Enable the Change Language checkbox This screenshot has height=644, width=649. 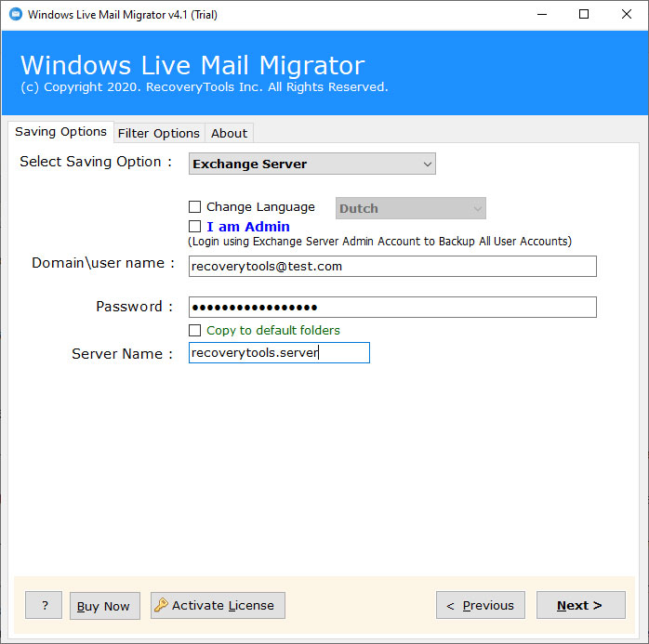pyautogui.click(x=194, y=207)
